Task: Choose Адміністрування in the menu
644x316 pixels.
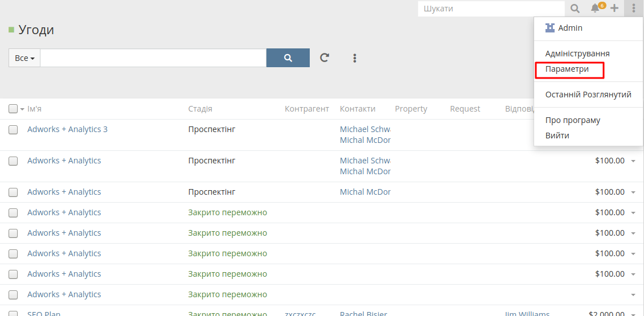Action: click(577, 54)
